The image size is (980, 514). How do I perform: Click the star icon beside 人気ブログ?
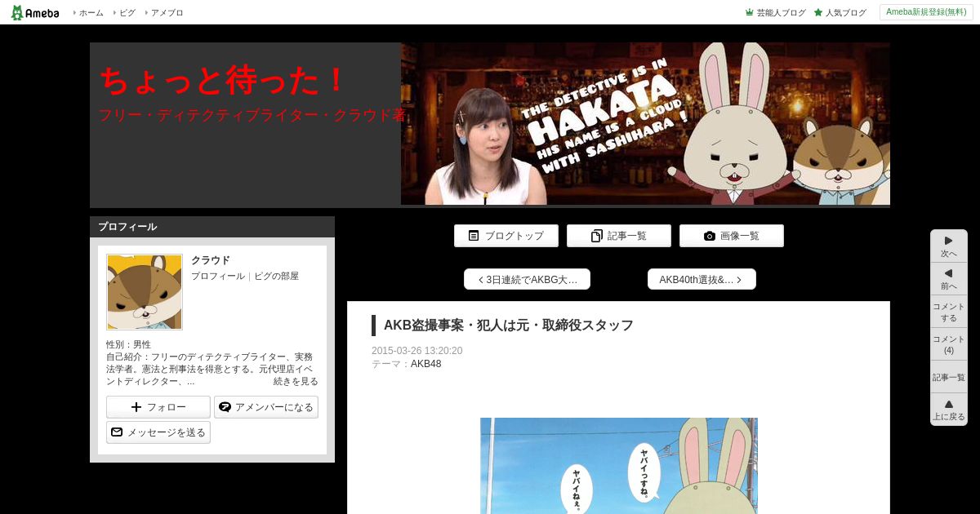(x=817, y=13)
